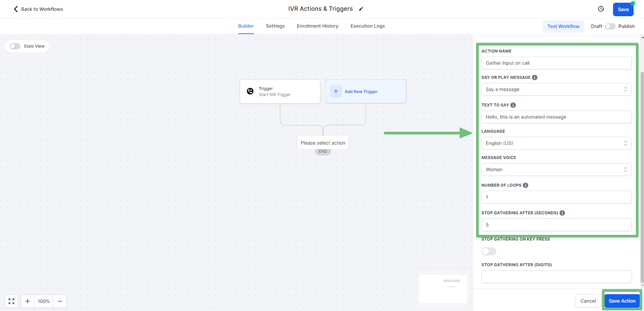The image size is (644, 311).
Task: Click the Save button at top right
Action: pos(623,9)
